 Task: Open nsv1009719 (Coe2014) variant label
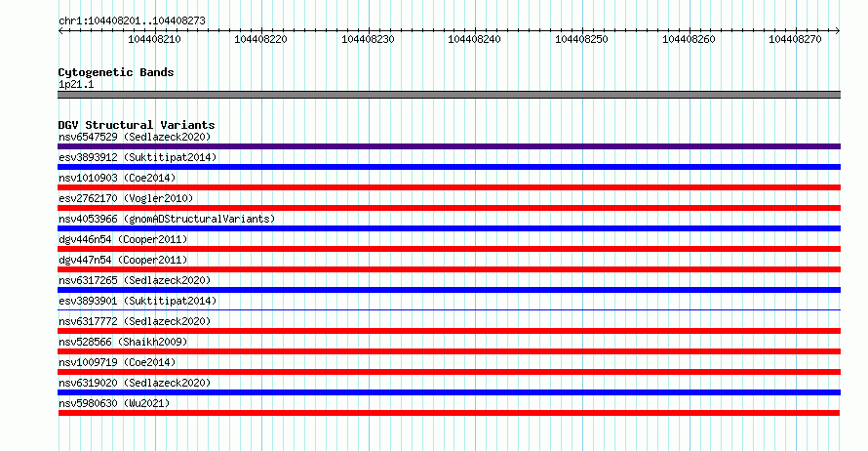[x=117, y=362]
